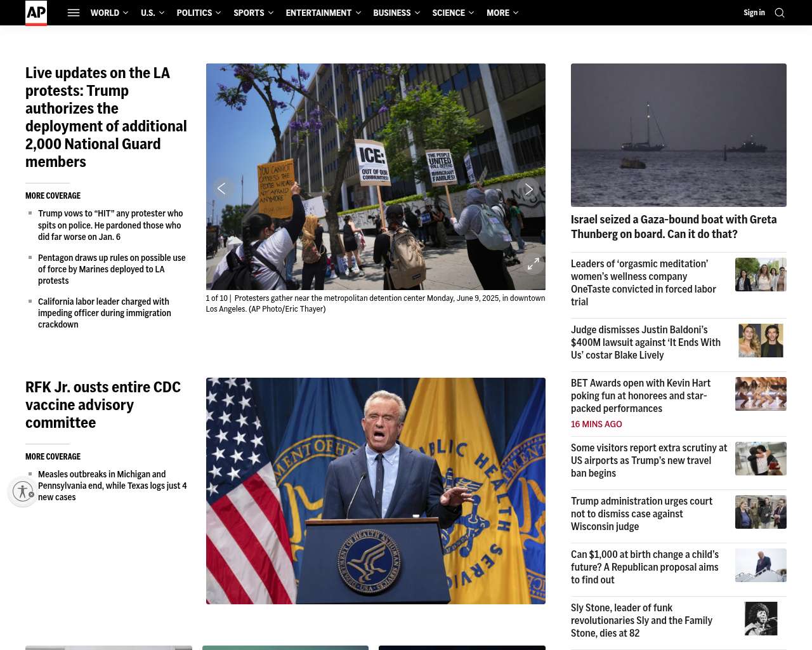Open measles outbreaks in Michigan story
Image resolution: width=812 pixels, height=650 pixels.
coord(112,486)
